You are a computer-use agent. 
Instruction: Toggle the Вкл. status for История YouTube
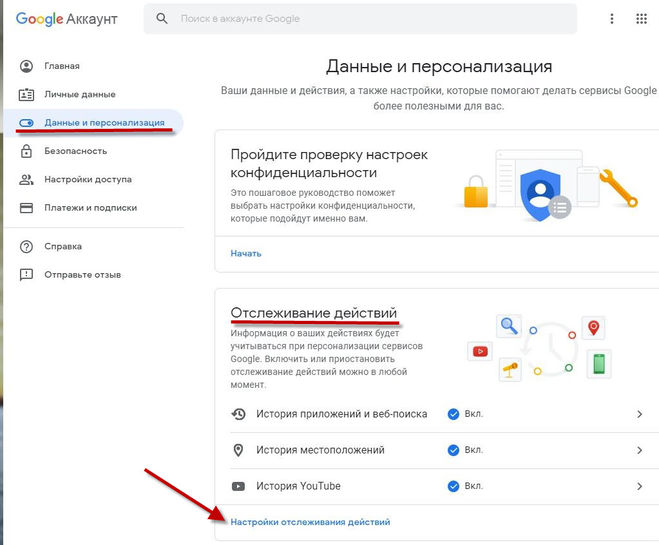point(465,486)
